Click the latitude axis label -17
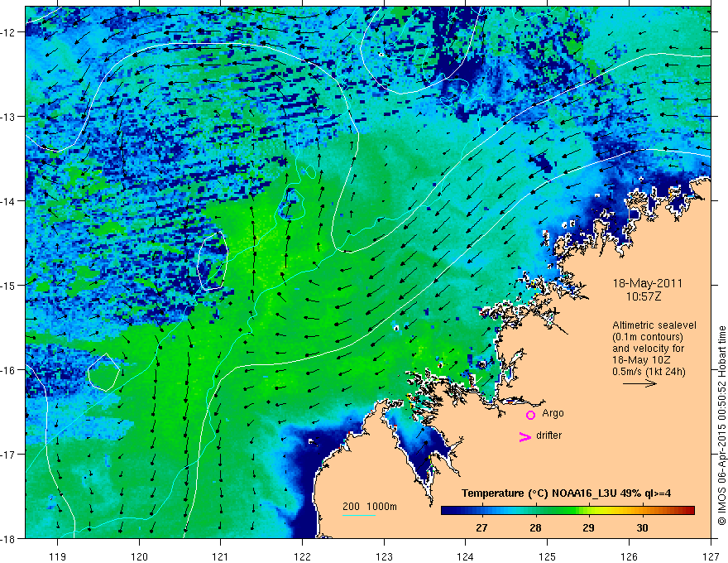728x563 pixels. pos(9,454)
